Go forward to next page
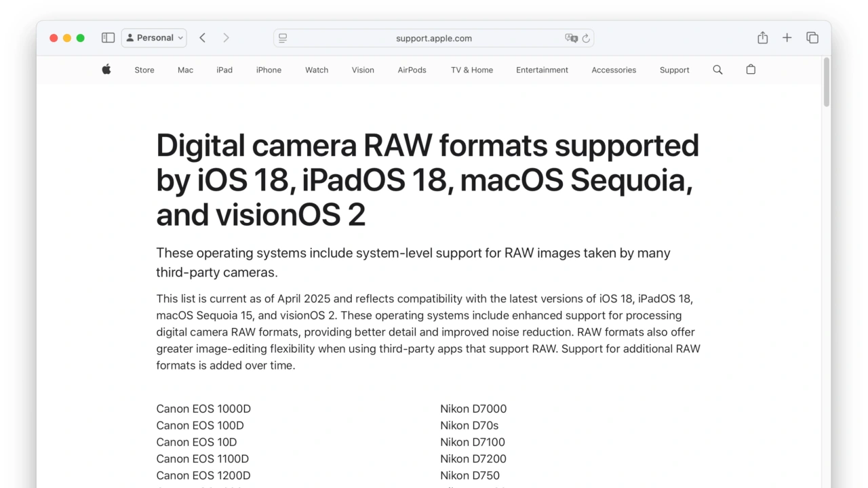The height and width of the screenshot is (488, 868). pos(226,38)
